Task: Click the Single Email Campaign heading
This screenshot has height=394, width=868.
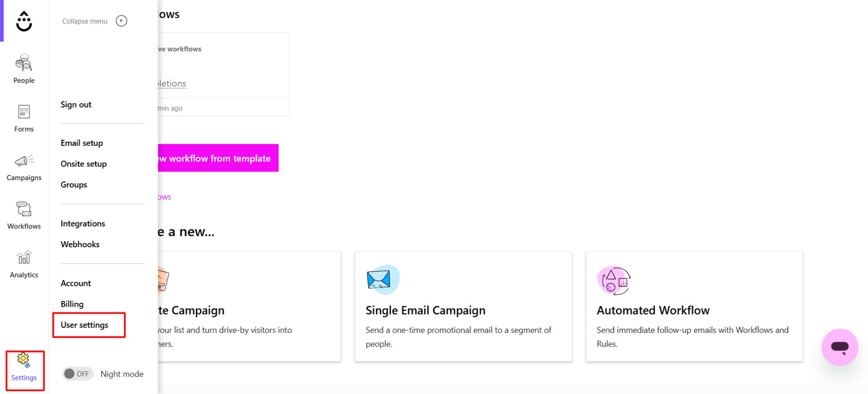Action: (425, 310)
